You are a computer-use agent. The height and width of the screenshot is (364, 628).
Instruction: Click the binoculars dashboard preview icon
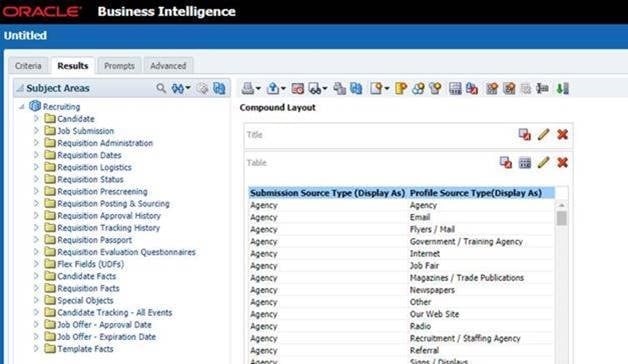click(x=315, y=88)
